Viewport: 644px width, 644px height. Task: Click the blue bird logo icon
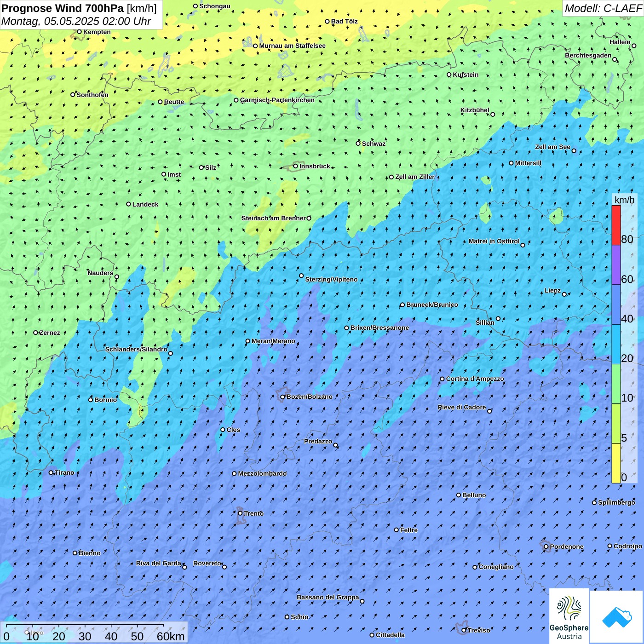pyautogui.click(x=617, y=617)
